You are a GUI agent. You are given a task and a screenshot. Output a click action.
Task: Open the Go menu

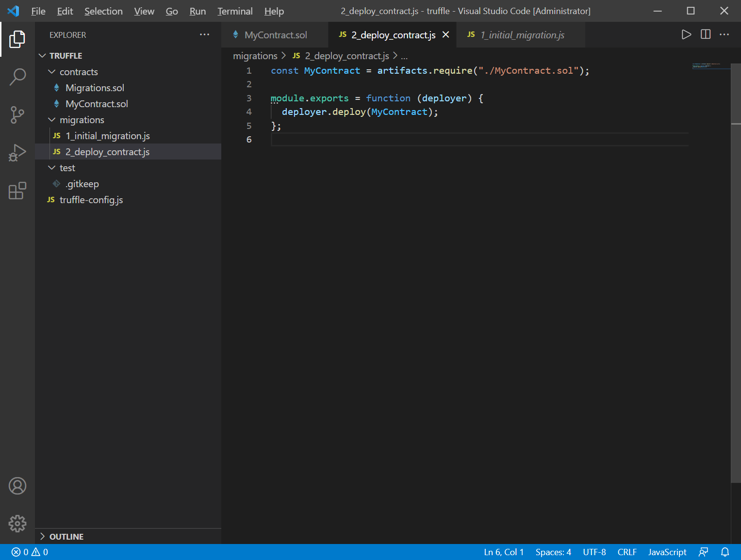172,11
